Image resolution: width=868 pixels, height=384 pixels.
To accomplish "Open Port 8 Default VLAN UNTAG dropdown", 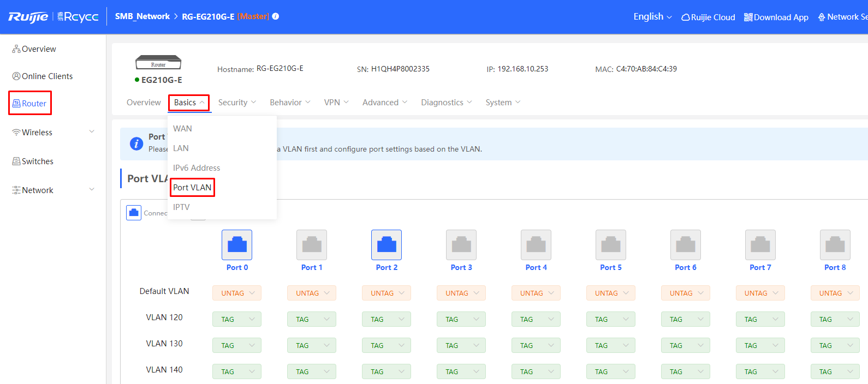I will (x=835, y=293).
